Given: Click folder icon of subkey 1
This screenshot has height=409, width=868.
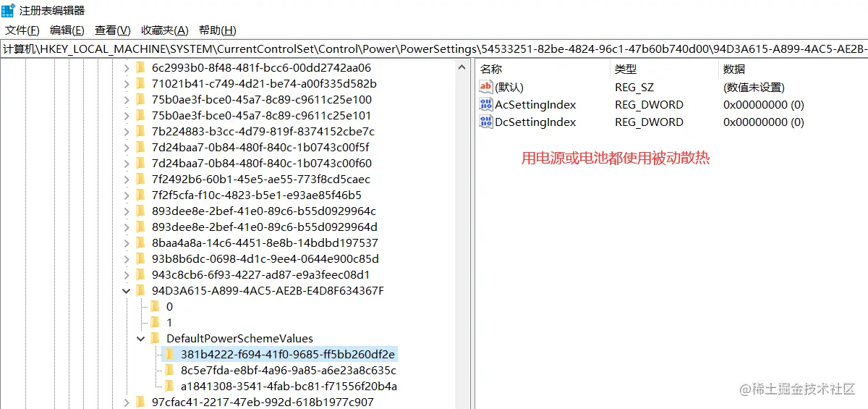Looking at the screenshot, I should click(x=155, y=322).
